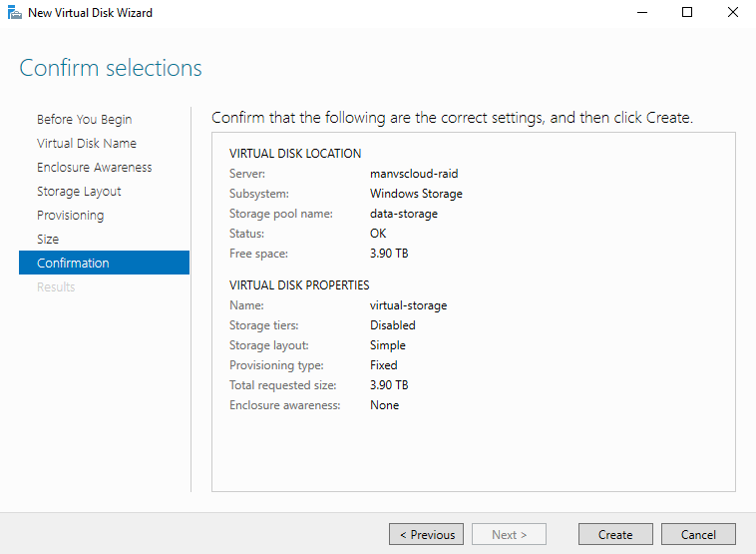Click the OK status value

click(378, 234)
